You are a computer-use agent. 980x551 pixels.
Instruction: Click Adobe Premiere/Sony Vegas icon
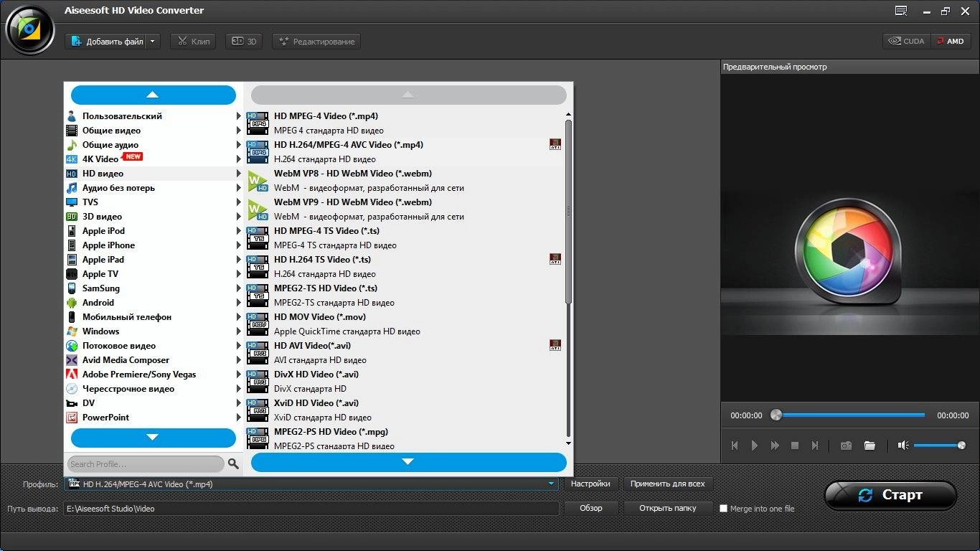click(72, 375)
